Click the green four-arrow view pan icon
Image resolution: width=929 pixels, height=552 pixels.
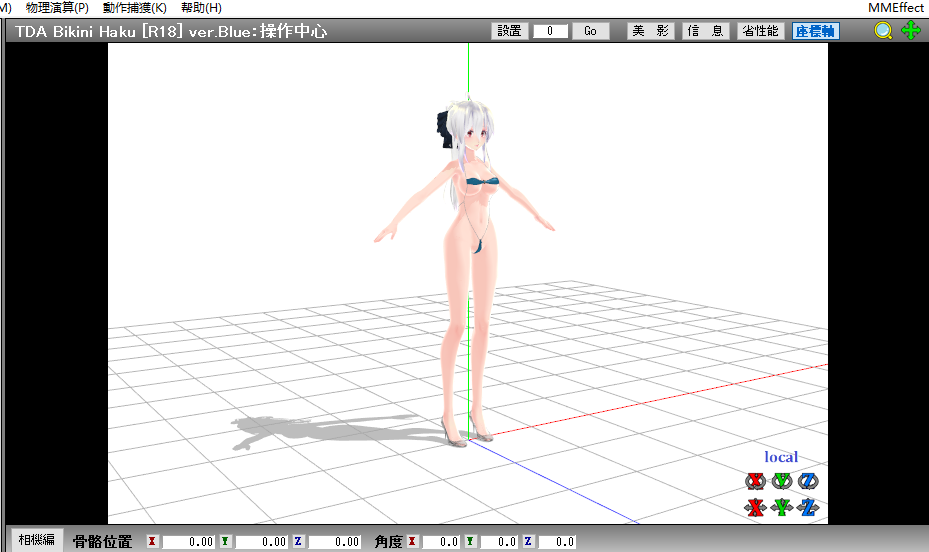pyautogui.click(x=910, y=31)
